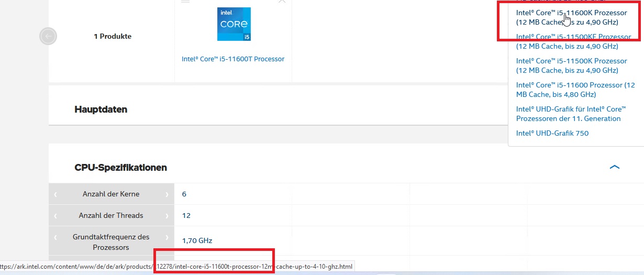Click left chevron in Anzahl der Threads row
644x275 pixels.
pos(55,216)
